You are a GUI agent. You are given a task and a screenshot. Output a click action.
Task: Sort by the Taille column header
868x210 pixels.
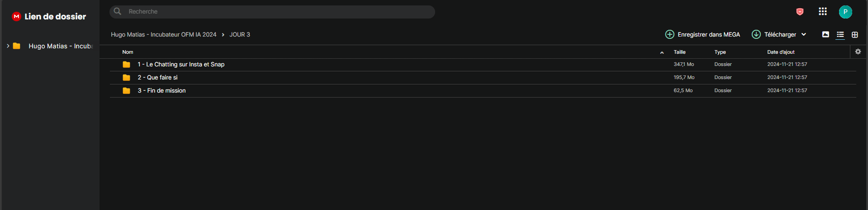[679, 52]
